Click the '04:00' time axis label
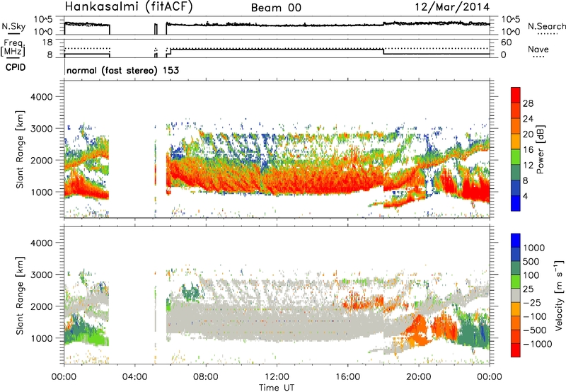 pyautogui.click(x=134, y=377)
